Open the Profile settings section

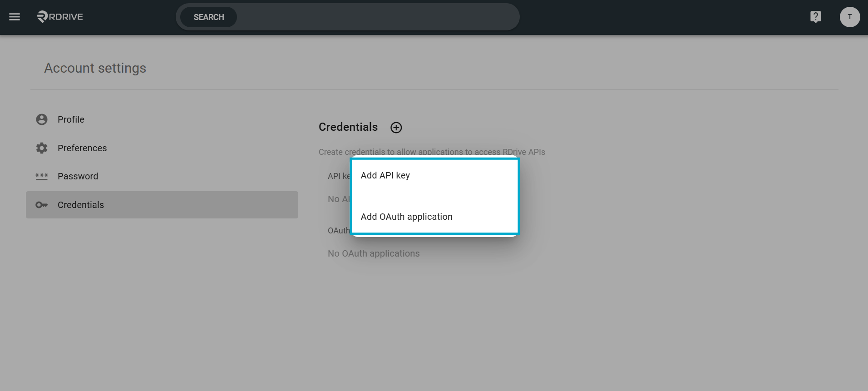[x=162, y=119]
